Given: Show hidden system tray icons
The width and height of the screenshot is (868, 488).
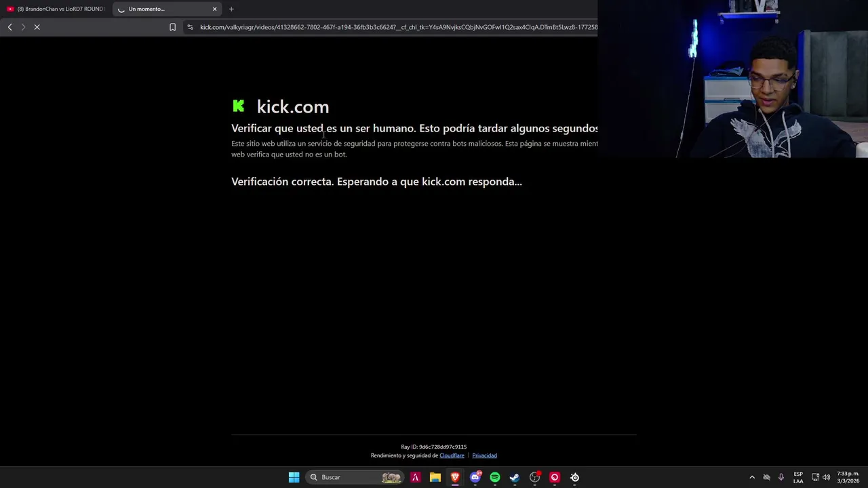Looking at the screenshot, I should tap(752, 477).
